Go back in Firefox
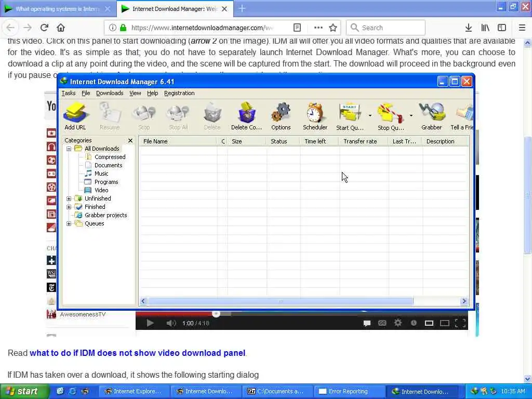Image resolution: width=532 pixels, height=399 pixels. pos(10,28)
